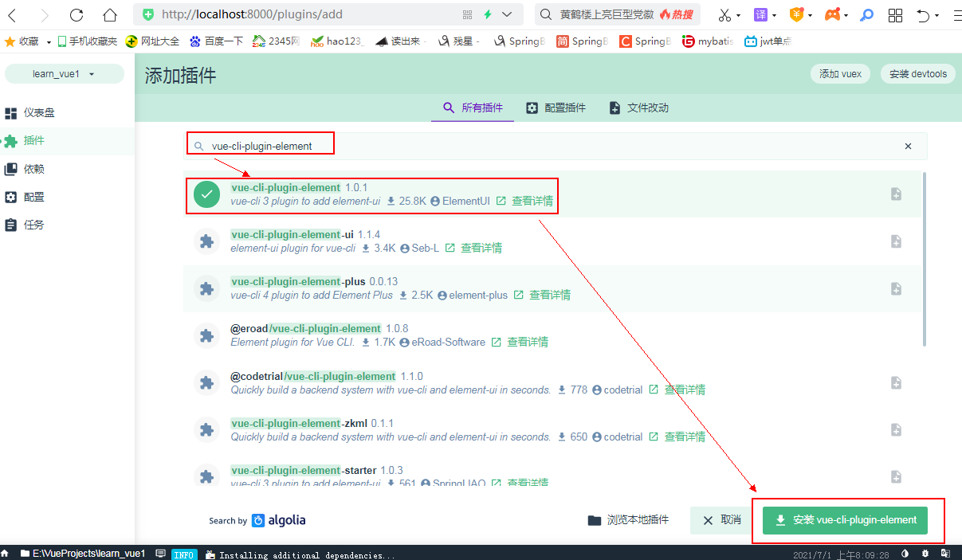The image size is (962, 560).
Task: Click 安装 vue-cli-plugin-element install button
Action: tap(846, 520)
